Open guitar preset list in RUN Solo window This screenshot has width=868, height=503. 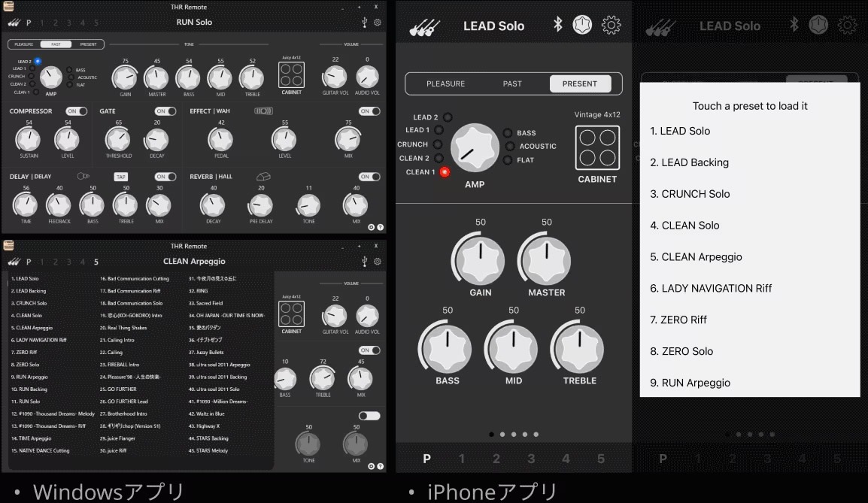point(14,23)
